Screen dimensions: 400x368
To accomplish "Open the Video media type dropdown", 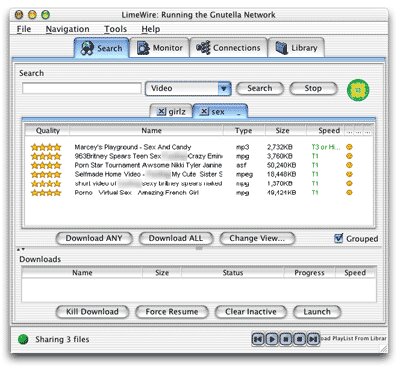I will [x=188, y=89].
